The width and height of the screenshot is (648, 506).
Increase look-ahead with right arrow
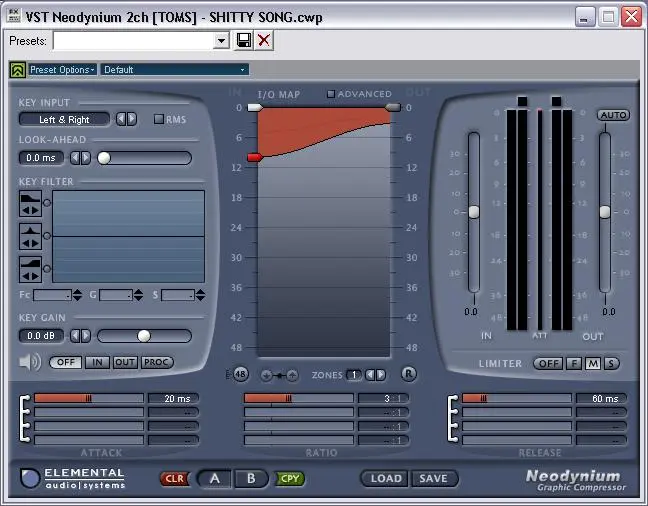[x=86, y=158]
